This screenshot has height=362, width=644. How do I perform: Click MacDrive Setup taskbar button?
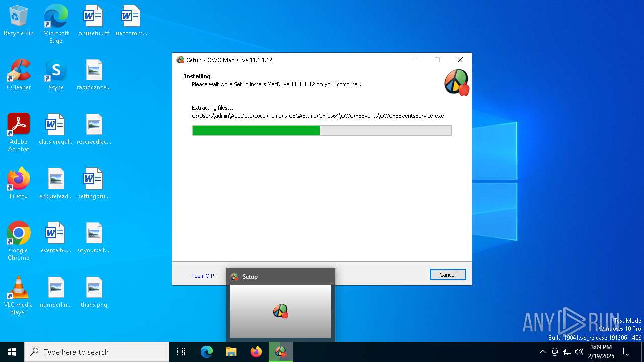tap(281, 352)
